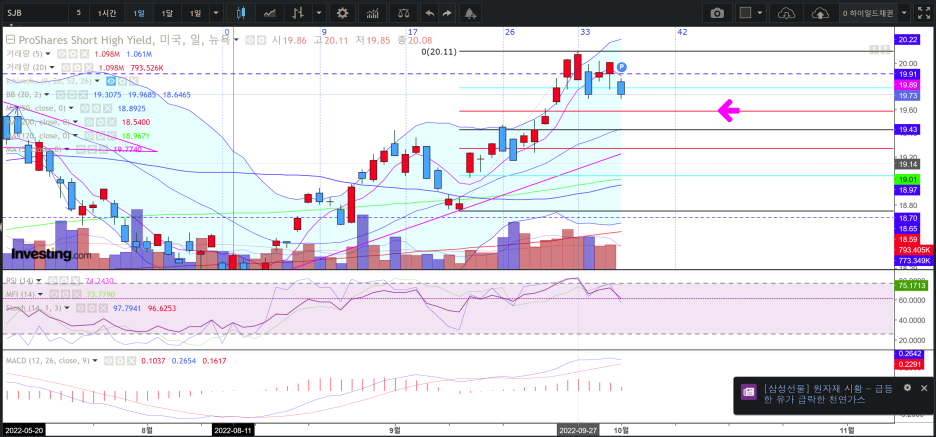
Task: Open the news popup icon thumbnail
Action: coord(749,392)
